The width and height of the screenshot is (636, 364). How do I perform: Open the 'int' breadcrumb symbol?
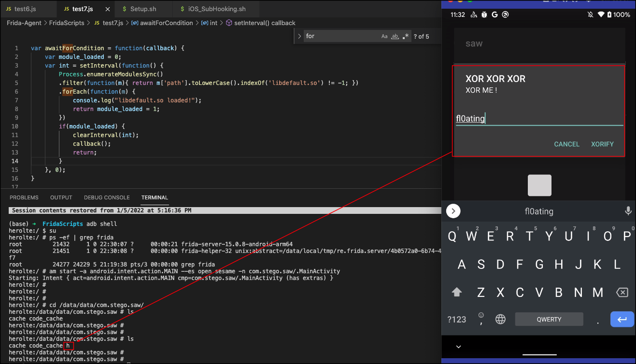(x=210, y=23)
